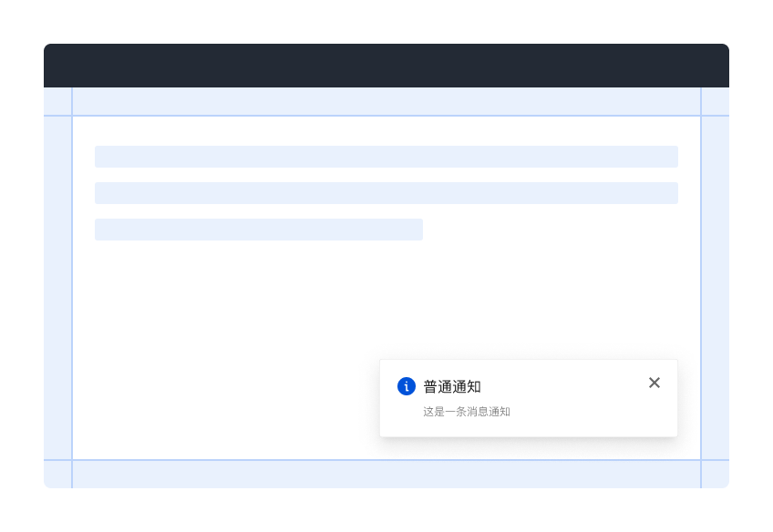Image resolution: width=773 pixels, height=532 pixels.
Task: Dismiss the 普通通知 notification with the X
Action: [654, 383]
